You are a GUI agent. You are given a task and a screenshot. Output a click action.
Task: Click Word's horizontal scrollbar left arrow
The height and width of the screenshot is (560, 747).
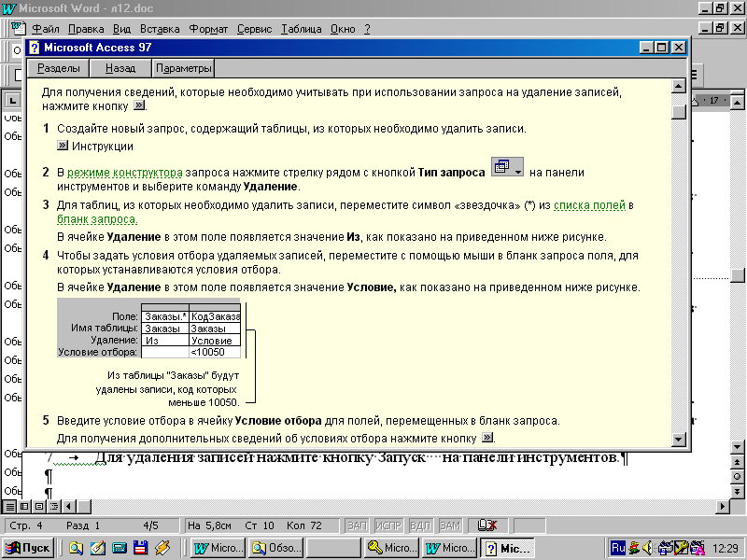[69, 506]
